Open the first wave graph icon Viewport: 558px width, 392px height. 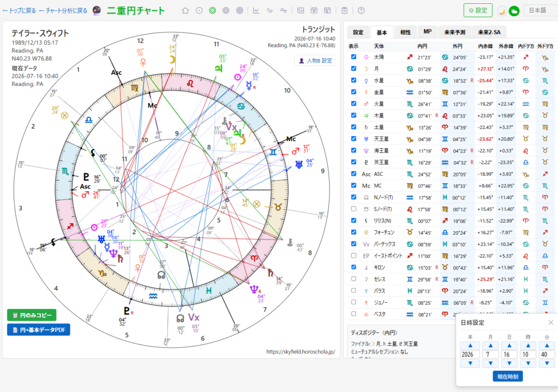pyautogui.click(x=270, y=11)
